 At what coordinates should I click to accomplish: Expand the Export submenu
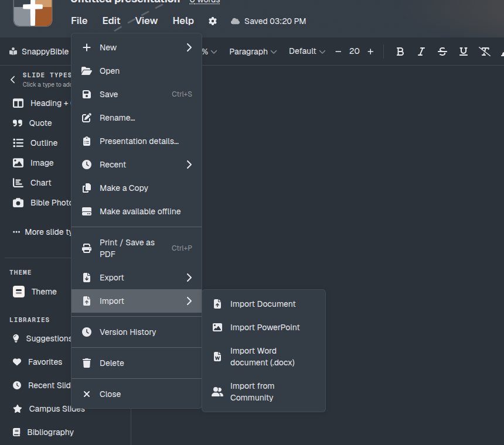(x=137, y=278)
